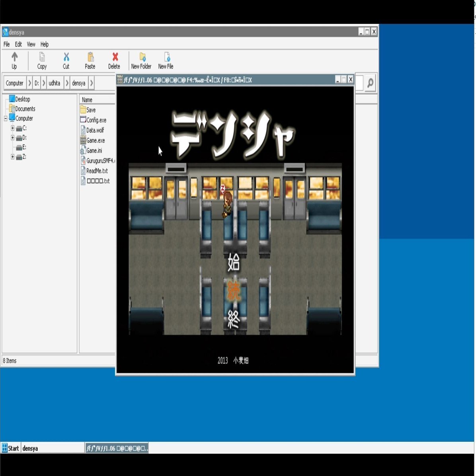The width and height of the screenshot is (476, 476).
Task: Click the densya window title icon
Action: click(x=5, y=32)
